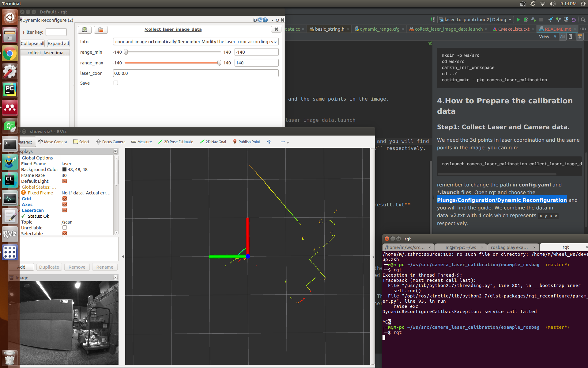Toggle the Save checkbox
Viewport: 588px width, 368px height.
pos(116,83)
